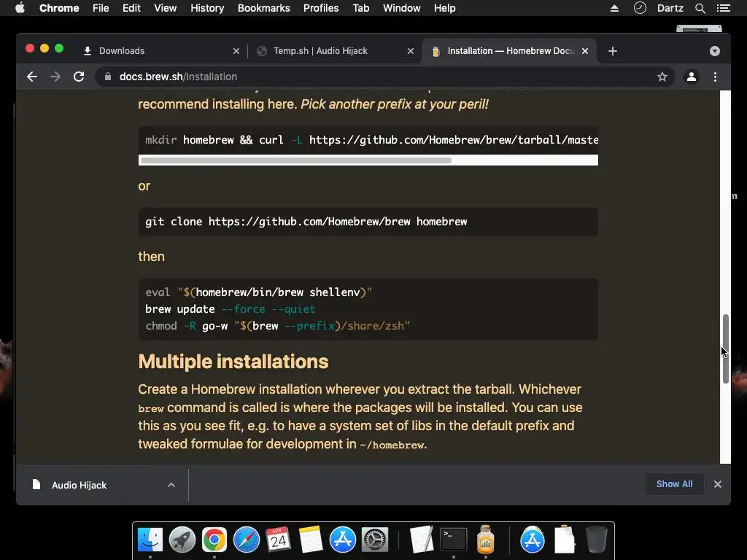
Task: Open TextEdit from the Dock
Action: coord(421,540)
